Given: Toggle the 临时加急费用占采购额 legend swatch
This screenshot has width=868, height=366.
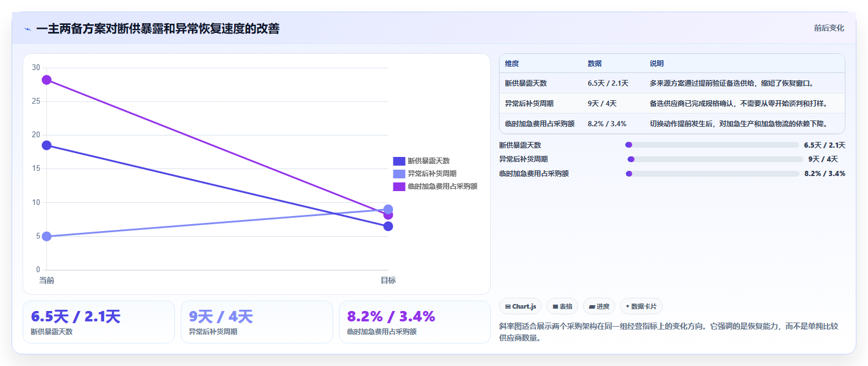Looking at the screenshot, I should pos(399,186).
